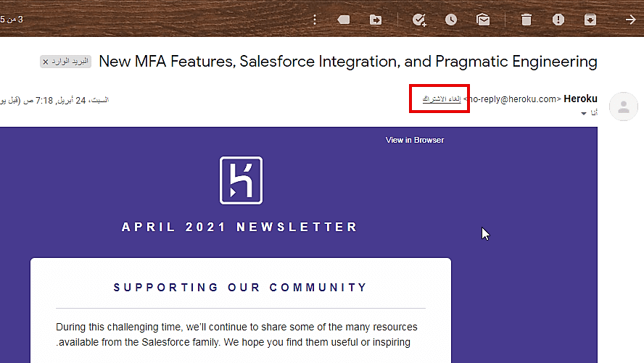Open the Move to folder icon
This screenshot has height=363, width=644.
[x=376, y=20]
